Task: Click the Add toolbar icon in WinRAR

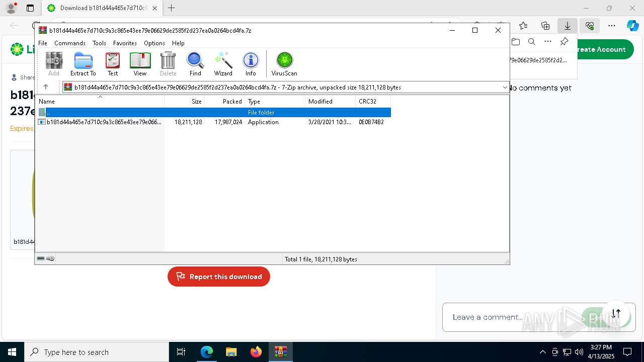Action: point(54,64)
